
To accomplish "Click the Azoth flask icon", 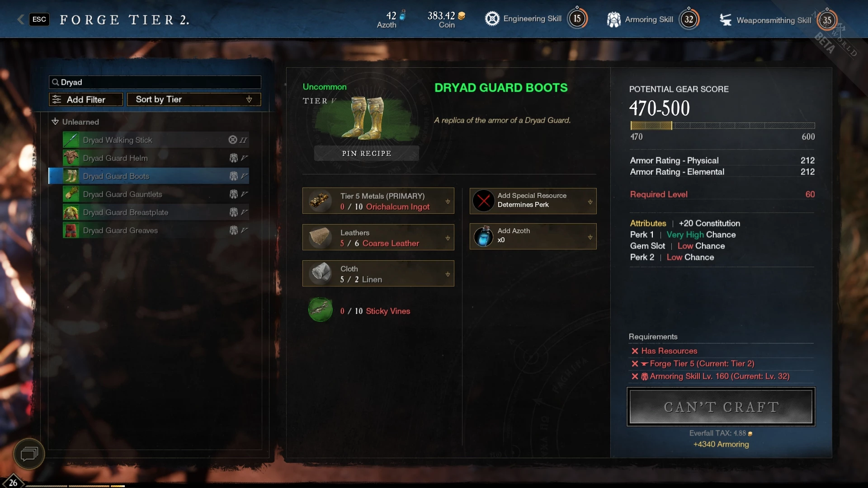I will click(483, 236).
